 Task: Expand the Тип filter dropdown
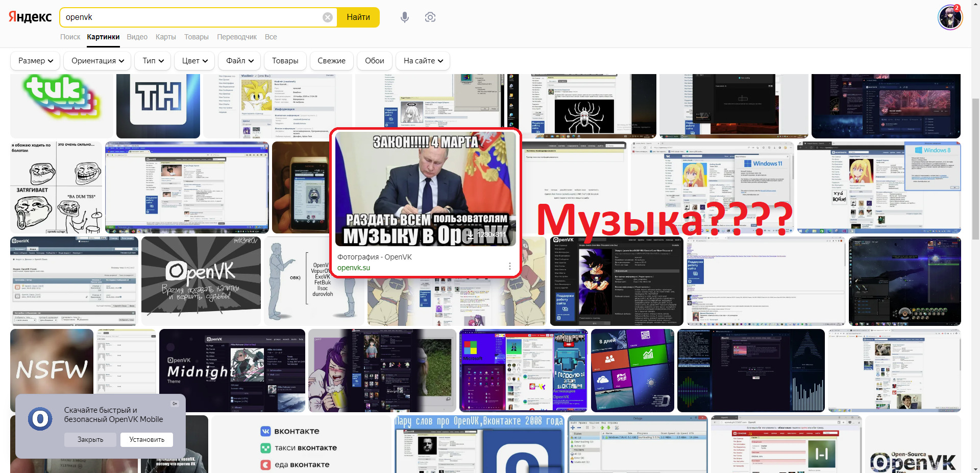[153, 61]
